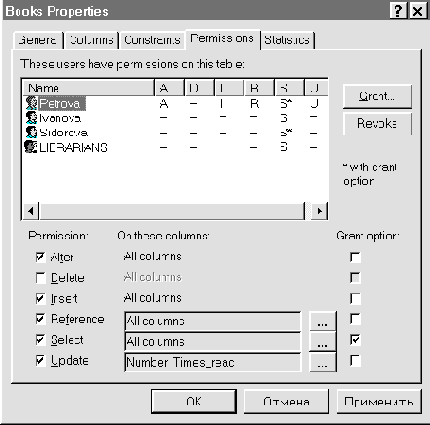This screenshot has height=425, width=430.
Task: Confirm changes with the OK button
Action: click(x=194, y=401)
